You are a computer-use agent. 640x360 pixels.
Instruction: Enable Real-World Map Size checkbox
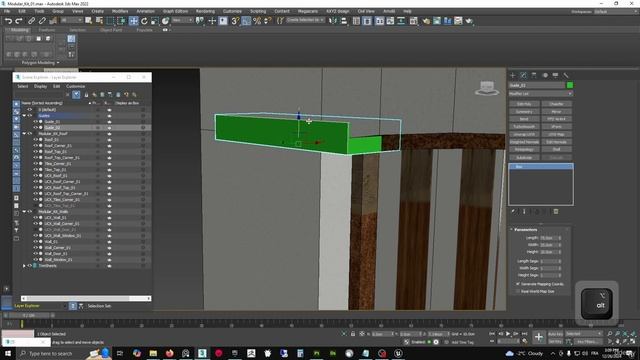tap(518, 291)
